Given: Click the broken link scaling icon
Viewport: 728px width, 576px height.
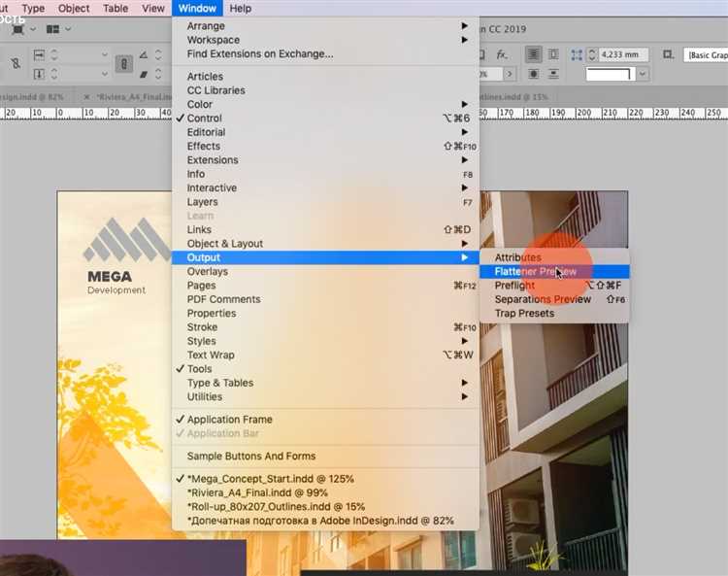Looking at the screenshot, I should pos(15,64).
